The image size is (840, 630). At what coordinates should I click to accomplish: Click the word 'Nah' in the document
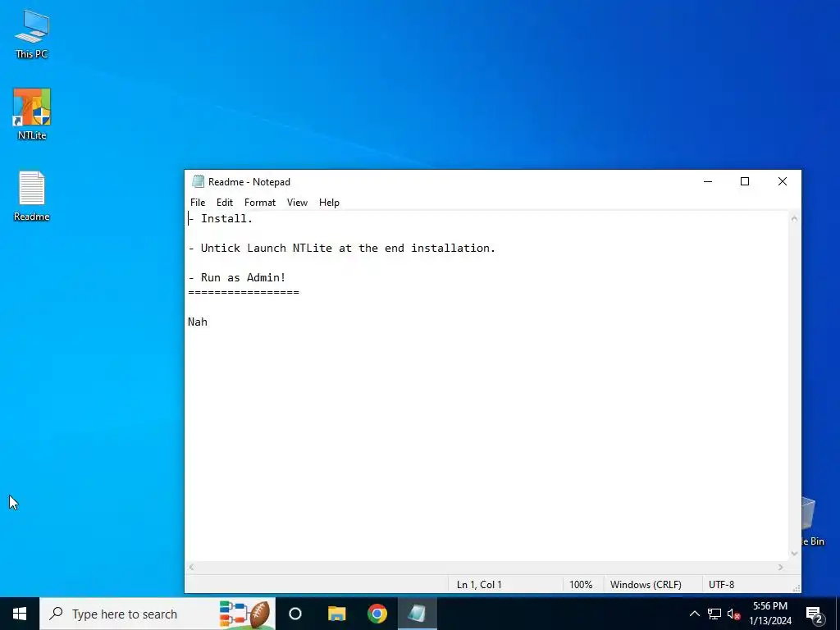[x=198, y=322]
